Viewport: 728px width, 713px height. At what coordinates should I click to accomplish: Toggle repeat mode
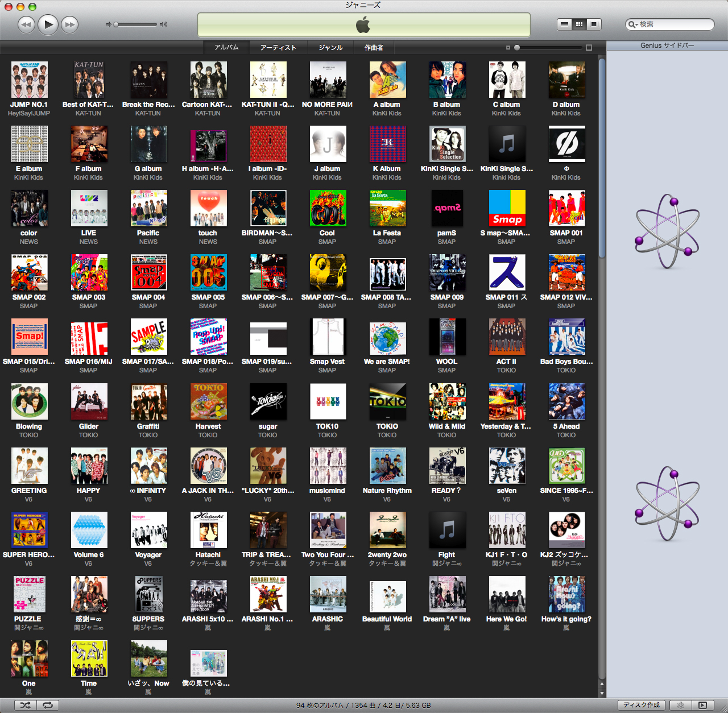[48, 705]
